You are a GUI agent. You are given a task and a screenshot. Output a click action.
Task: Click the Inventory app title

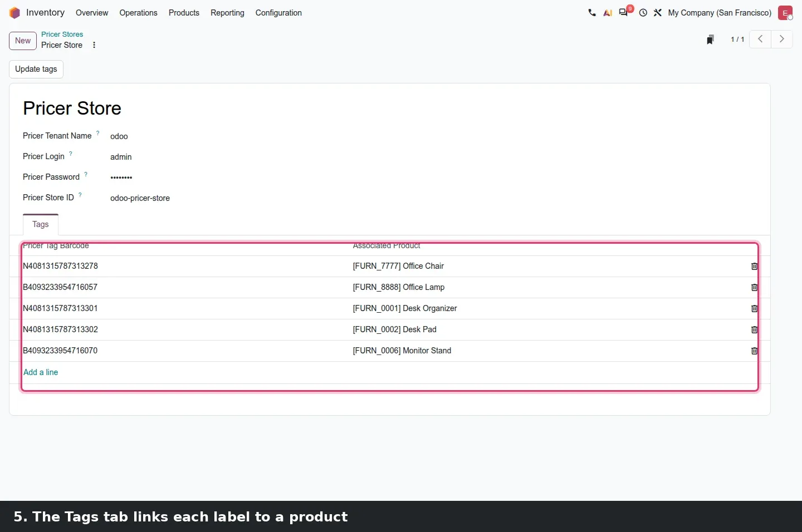[45, 12]
